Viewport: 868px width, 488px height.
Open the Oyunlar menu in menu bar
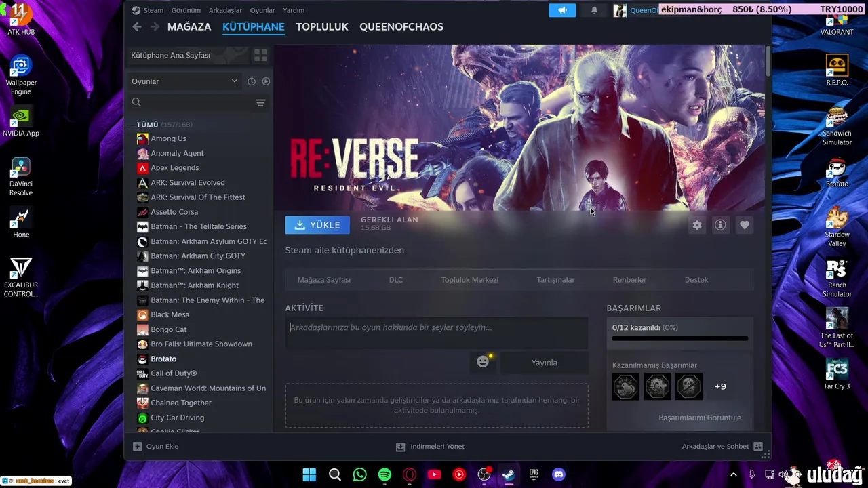coord(262,10)
